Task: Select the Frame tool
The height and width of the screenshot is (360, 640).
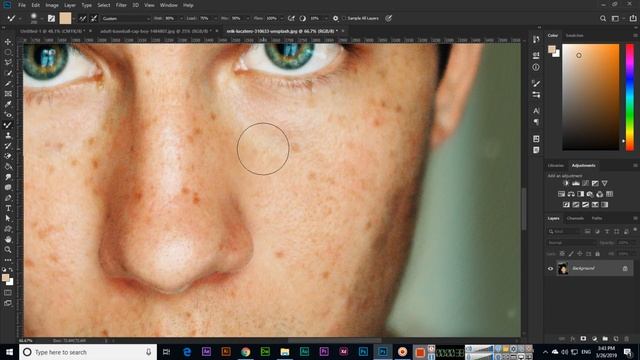Action: tap(8, 94)
